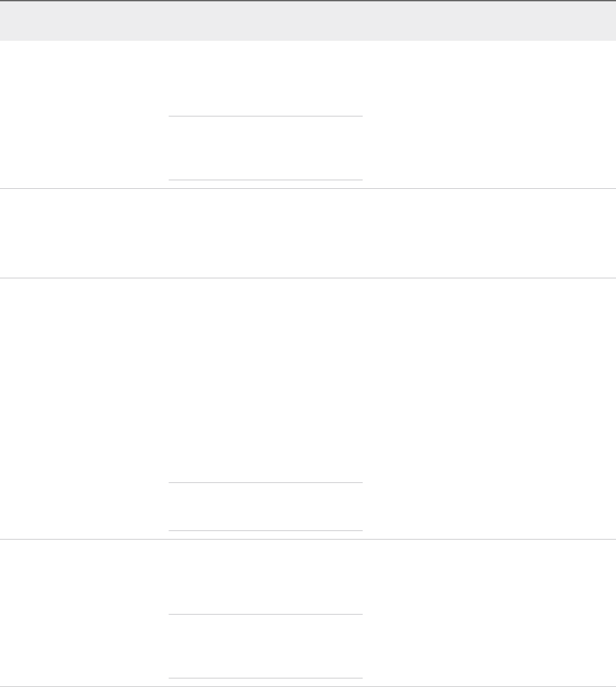Image resolution: width=616 pixels, height=687 pixels.
Task: Click the divider between third and fourth rows
Action: click(308, 540)
